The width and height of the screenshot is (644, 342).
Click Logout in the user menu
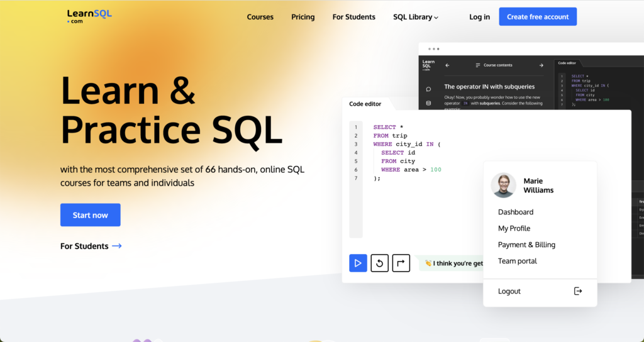point(509,291)
